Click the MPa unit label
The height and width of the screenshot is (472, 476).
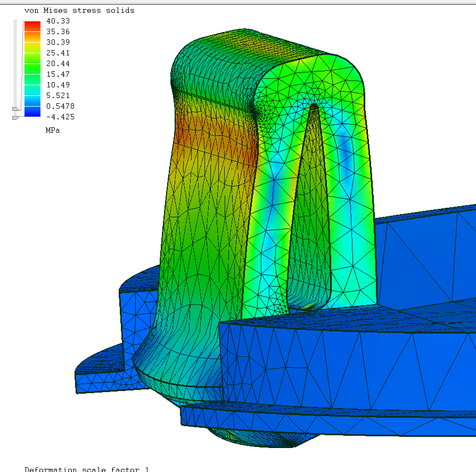pos(53,131)
